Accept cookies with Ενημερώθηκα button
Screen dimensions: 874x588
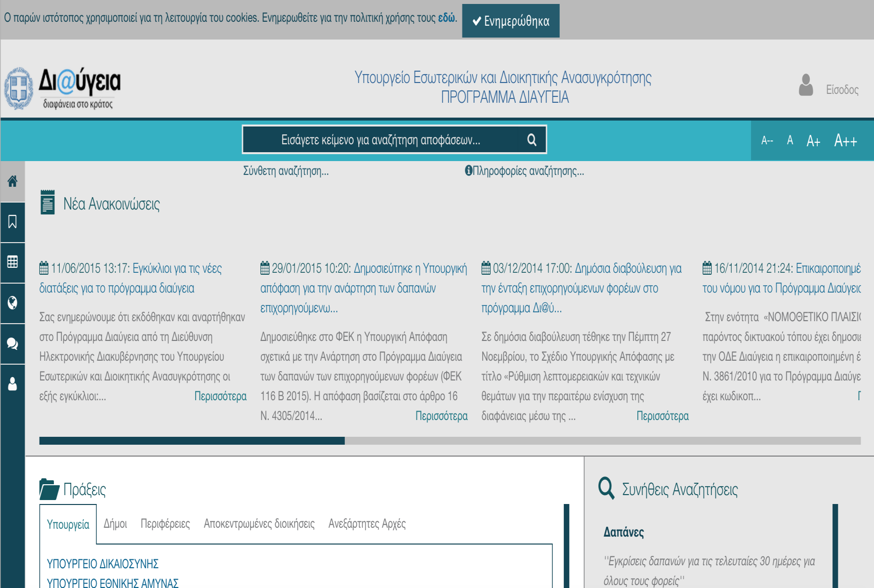click(x=511, y=21)
